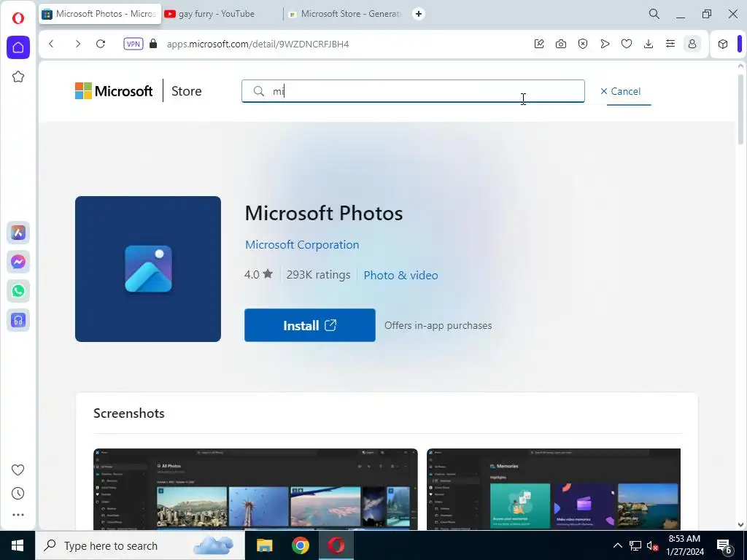Open Messenger in the sidebar

[x=18, y=262]
